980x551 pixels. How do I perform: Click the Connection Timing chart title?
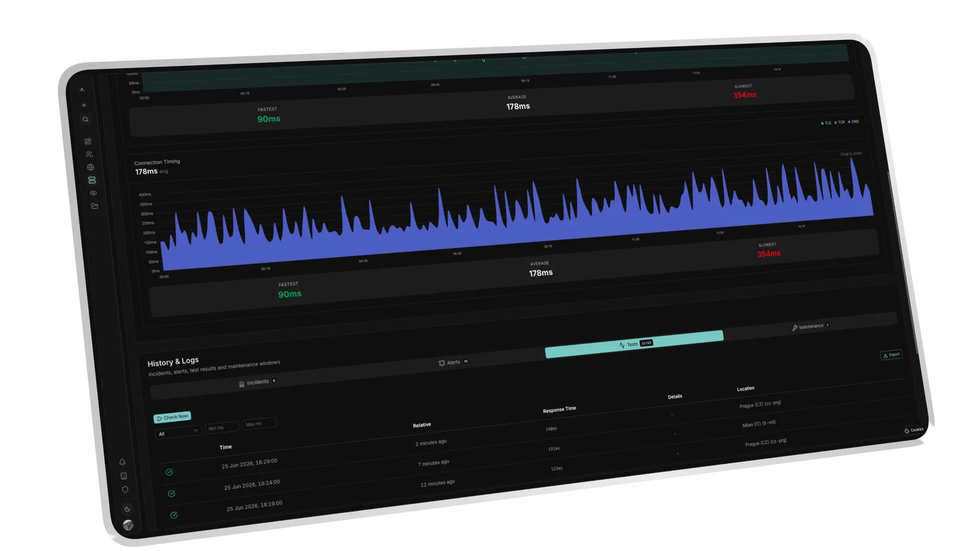(x=157, y=162)
